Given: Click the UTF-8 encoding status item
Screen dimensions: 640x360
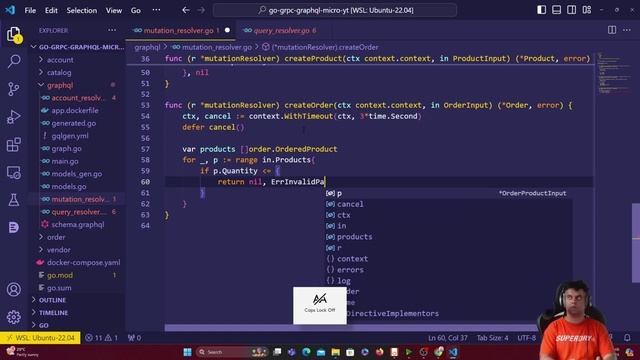Looking at the screenshot, I should point(526,338).
